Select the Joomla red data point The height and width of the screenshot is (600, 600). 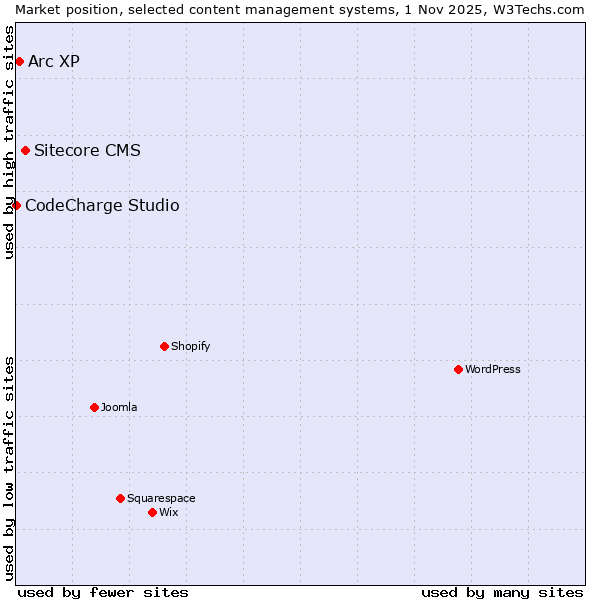pyautogui.click(x=94, y=408)
